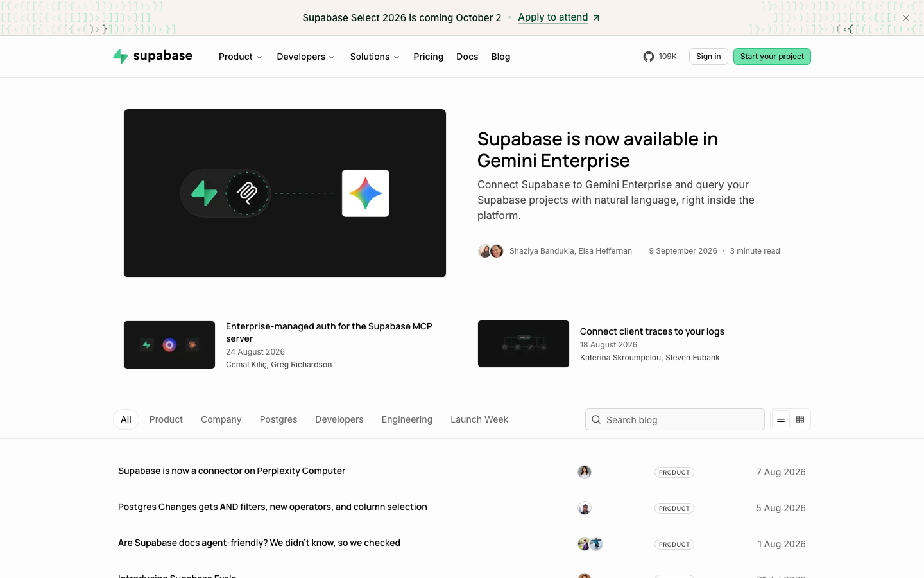Select the All category filter

click(x=126, y=419)
